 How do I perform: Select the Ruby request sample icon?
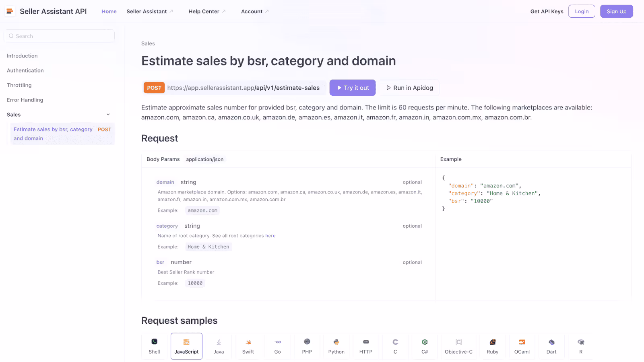[493, 342]
